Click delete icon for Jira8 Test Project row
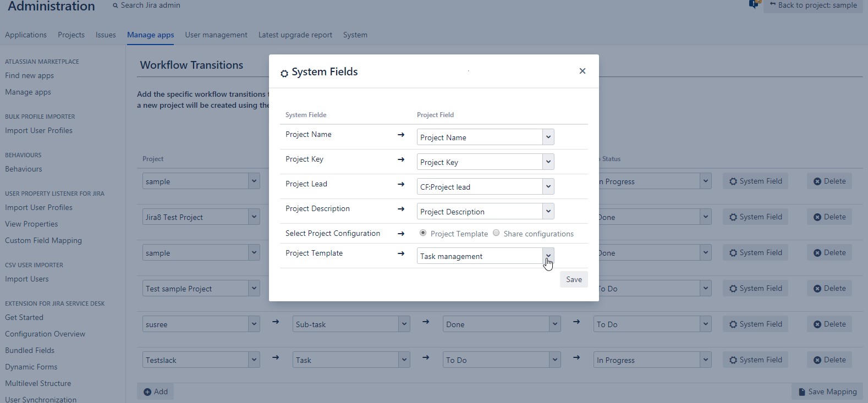This screenshot has width=868, height=403. coord(817,217)
